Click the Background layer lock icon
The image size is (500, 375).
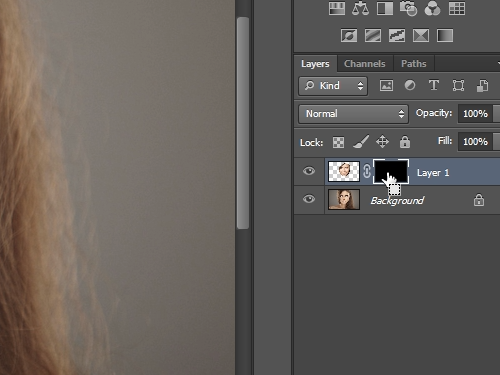(x=479, y=200)
